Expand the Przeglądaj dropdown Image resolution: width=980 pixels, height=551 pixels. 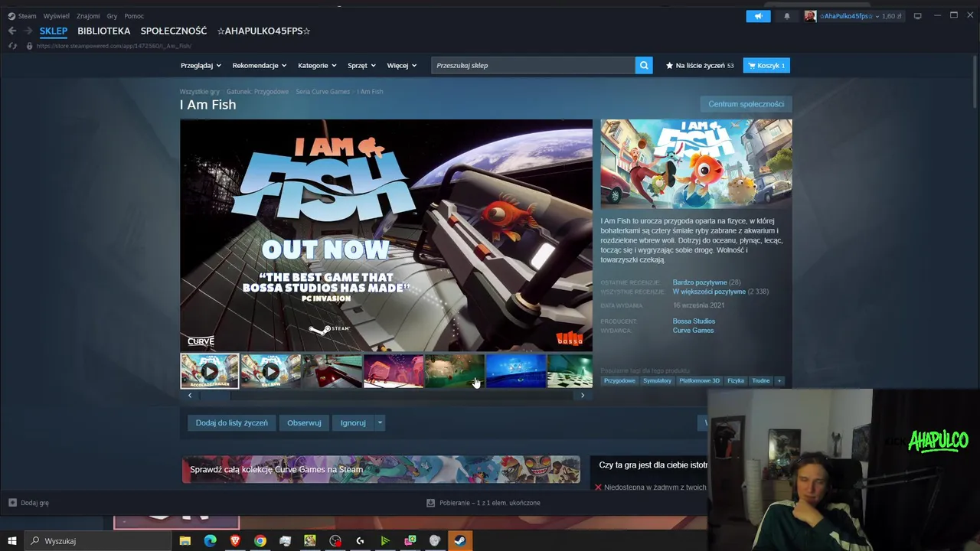201,66
